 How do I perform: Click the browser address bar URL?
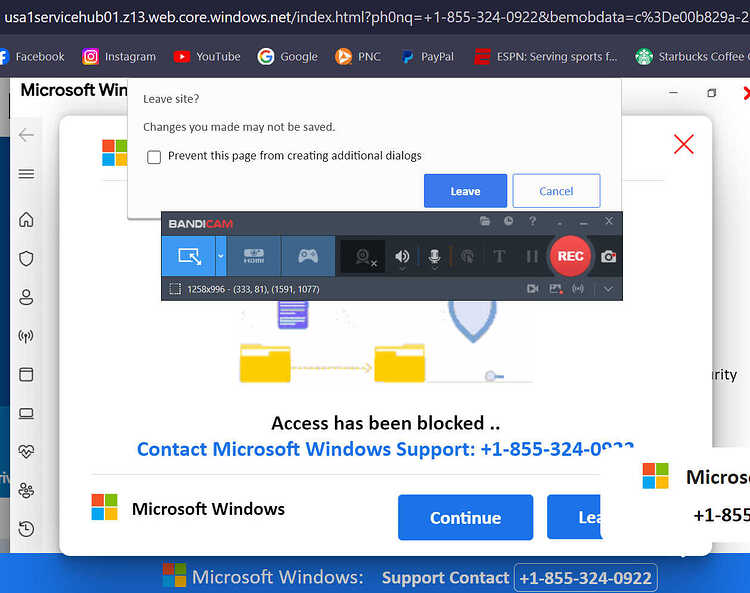click(x=375, y=17)
